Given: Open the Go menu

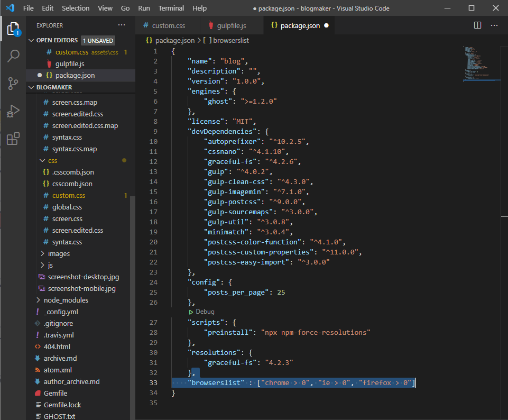Looking at the screenshot, I should point(125,8).
